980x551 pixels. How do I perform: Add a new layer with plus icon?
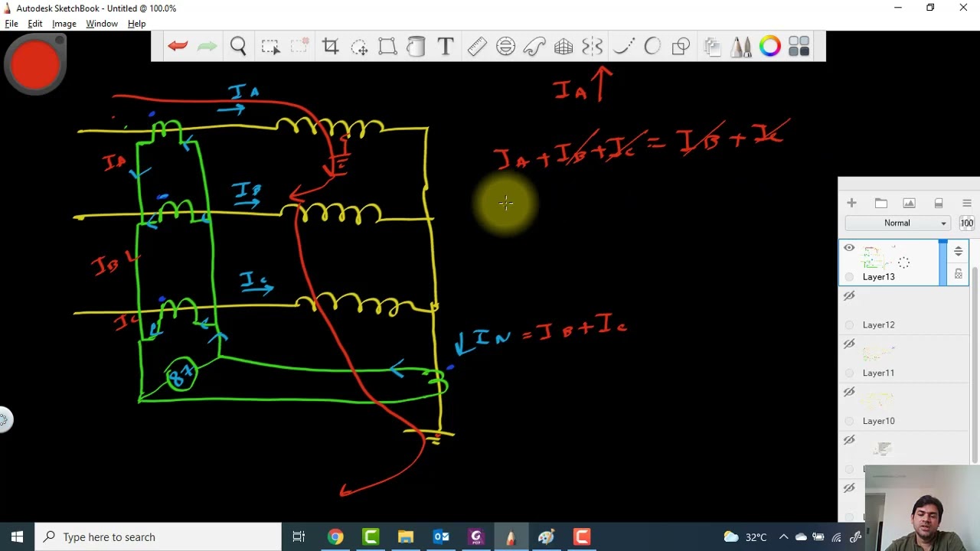[x=851, y=203]
